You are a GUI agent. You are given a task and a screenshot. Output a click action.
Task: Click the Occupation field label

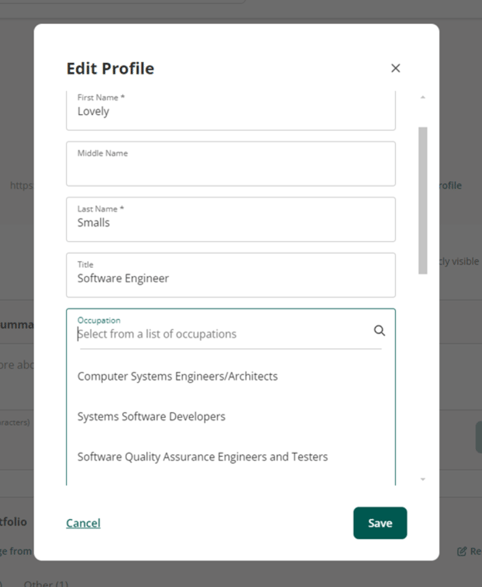click(99, 320)
